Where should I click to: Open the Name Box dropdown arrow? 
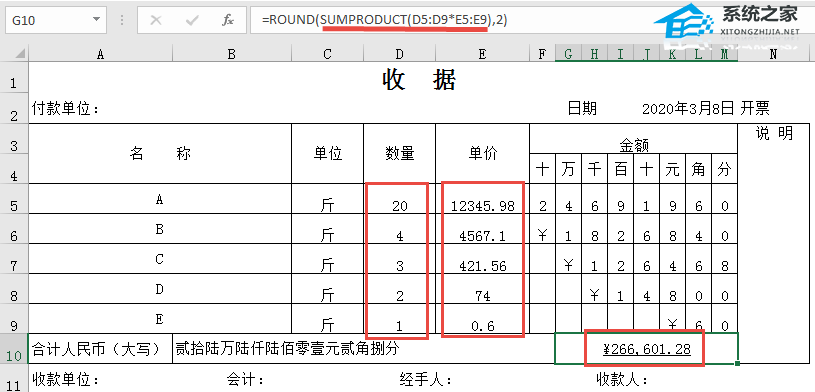(x=96, y=20)
